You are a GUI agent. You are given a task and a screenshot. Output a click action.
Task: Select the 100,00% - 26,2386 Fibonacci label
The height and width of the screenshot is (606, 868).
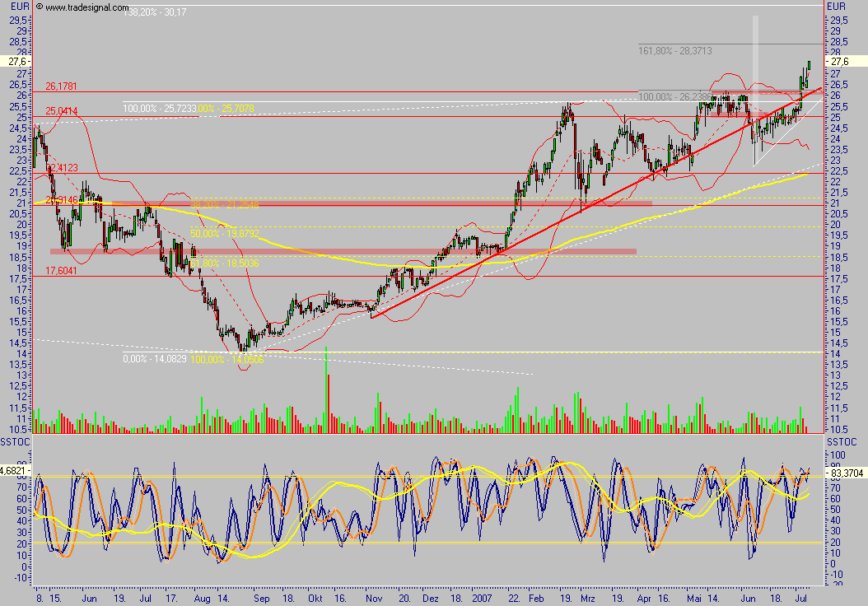click(674, 97)
